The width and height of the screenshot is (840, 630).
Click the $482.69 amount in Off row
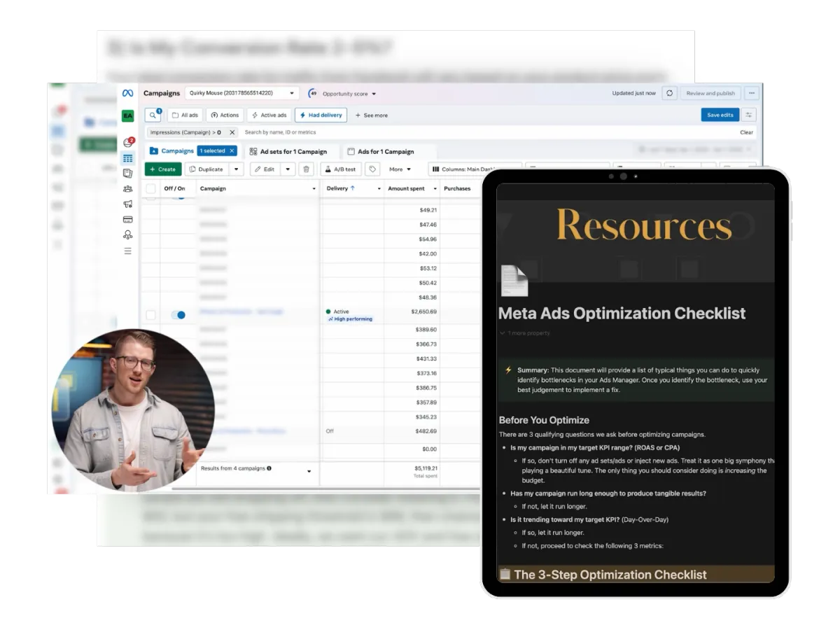coord(425,431)
